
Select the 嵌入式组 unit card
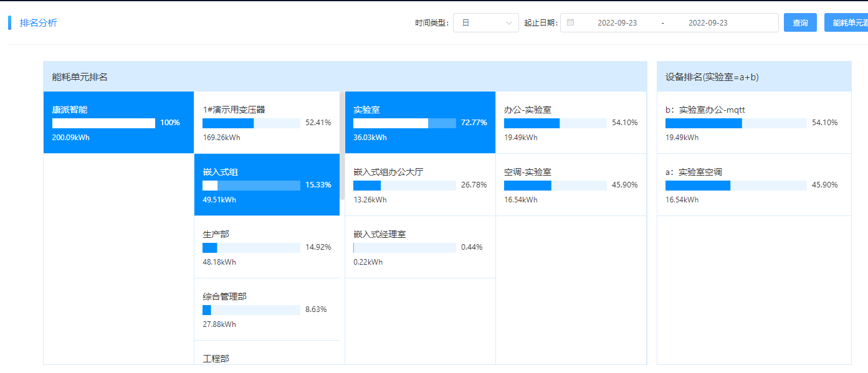coord(267,185)
